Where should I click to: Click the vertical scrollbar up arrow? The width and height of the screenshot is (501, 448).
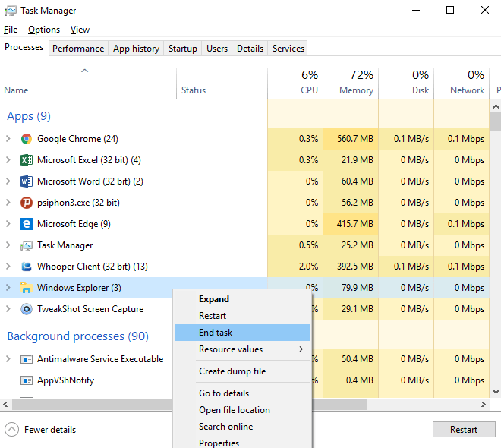[496, 106]
